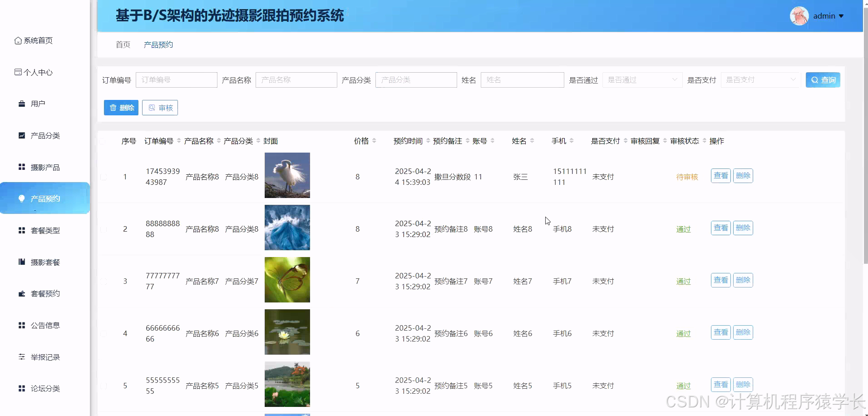The width and height of the screenshot is (868, 416).
Task: Click the 用户 management icon
Action: (21, 103)
